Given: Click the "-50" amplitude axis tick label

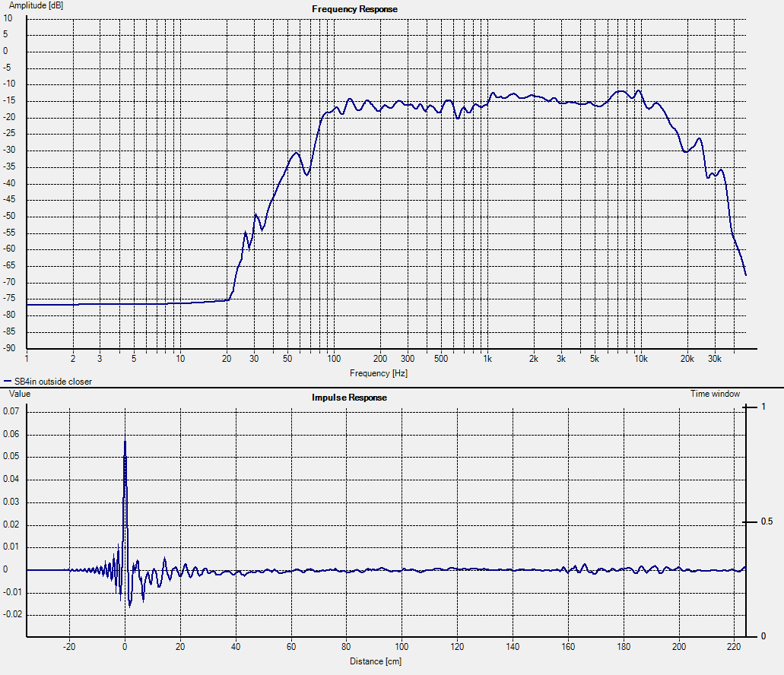Looking at the screenshot, I should coord(9,217).
